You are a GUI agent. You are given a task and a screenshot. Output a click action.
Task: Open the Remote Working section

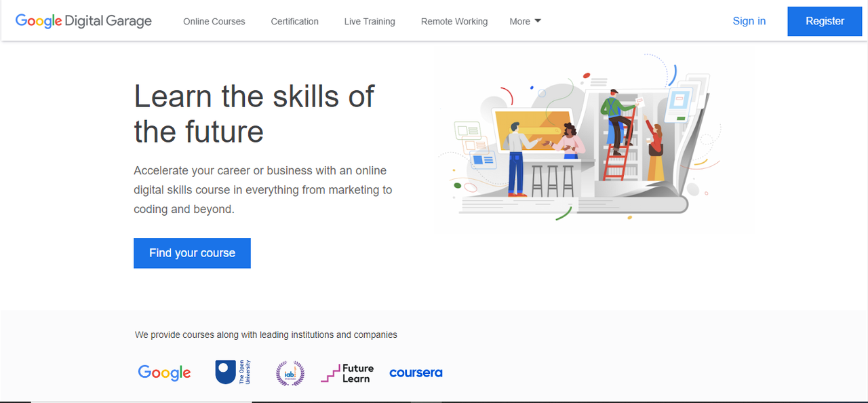point(454,22)
